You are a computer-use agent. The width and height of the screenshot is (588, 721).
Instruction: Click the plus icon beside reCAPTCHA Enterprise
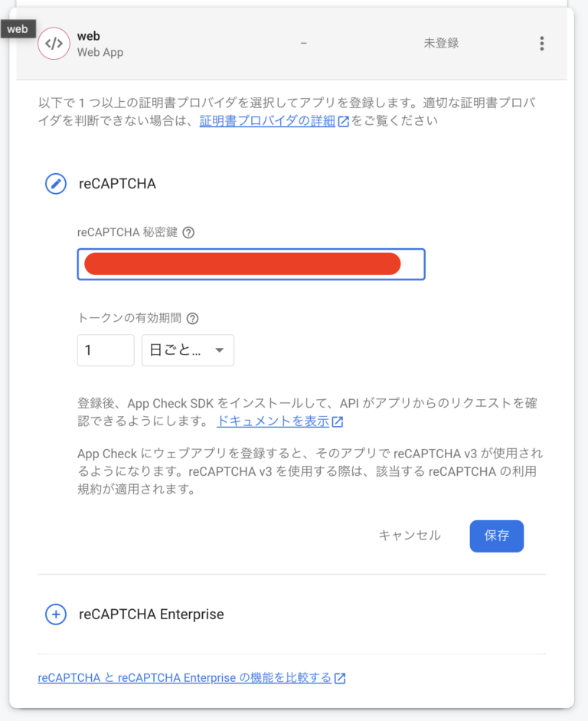(55, 614)
